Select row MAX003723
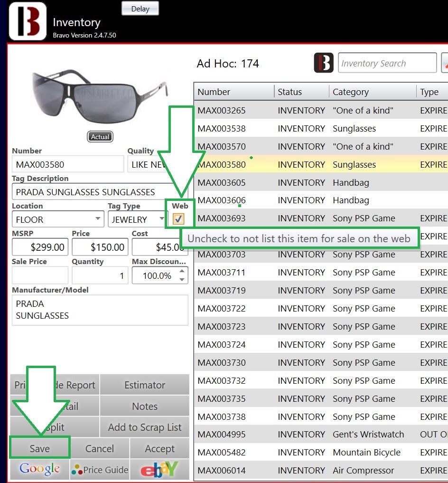448x483 pixels. pyautogui.click(x=321, y=326)
